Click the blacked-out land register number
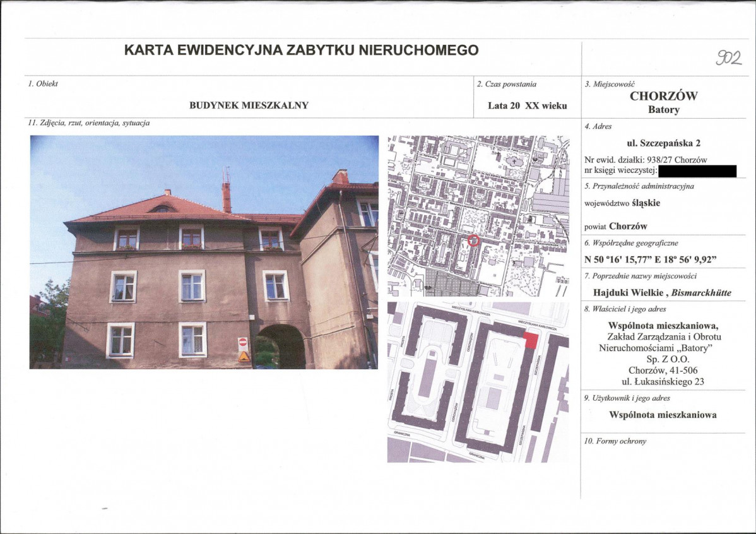 [697, 171]
